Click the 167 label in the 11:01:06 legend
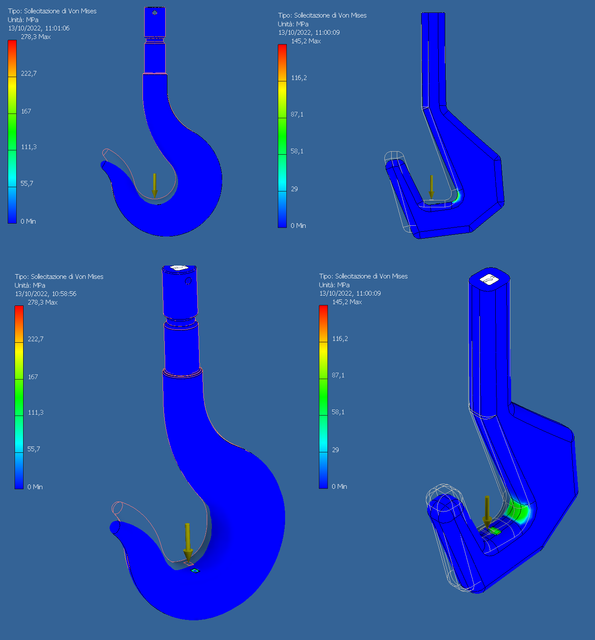595x640 pixels. (x=26, y=111)
